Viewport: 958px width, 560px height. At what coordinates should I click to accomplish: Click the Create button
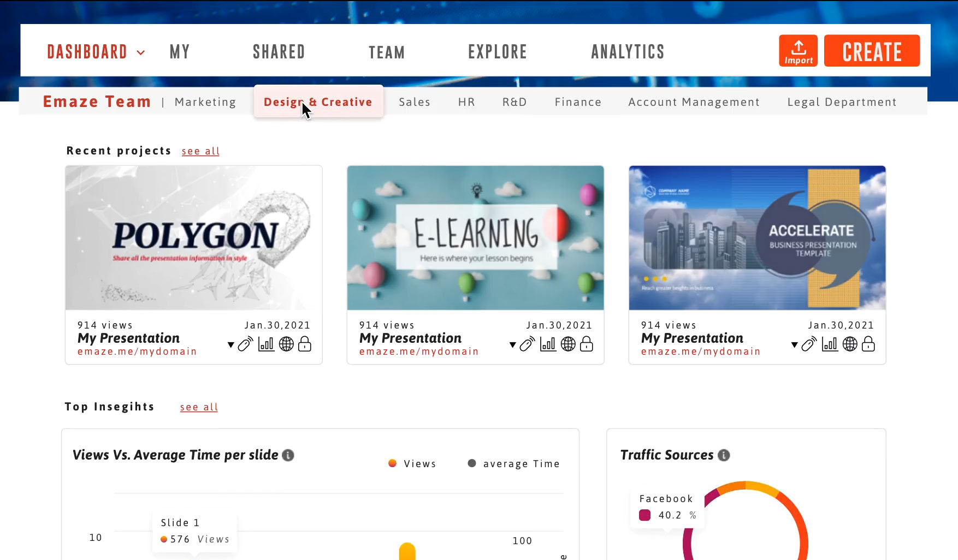872,51
